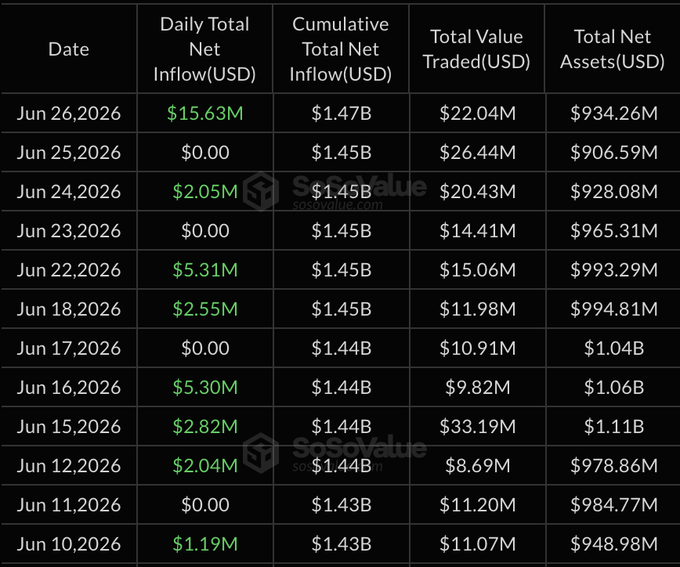The height and width of the screenshot is (567, 680).
Task: Click the $2.55M daily inflow value
Action: (x=205, y=309)
